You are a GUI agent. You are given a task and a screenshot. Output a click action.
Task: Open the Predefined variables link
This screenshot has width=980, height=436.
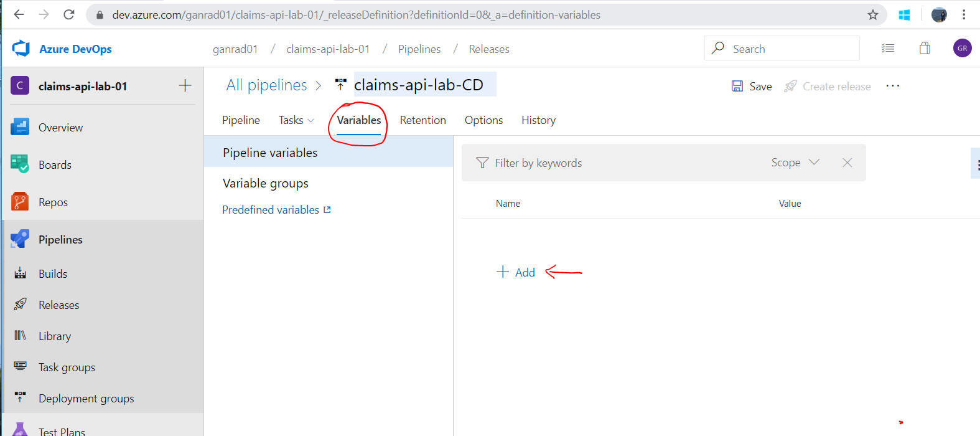tap(276, 210)
